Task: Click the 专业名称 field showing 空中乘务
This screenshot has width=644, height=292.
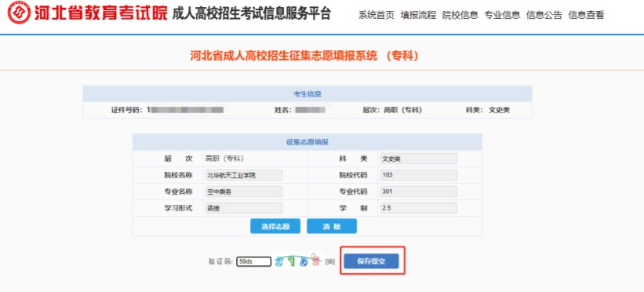Action: point(243,192)
